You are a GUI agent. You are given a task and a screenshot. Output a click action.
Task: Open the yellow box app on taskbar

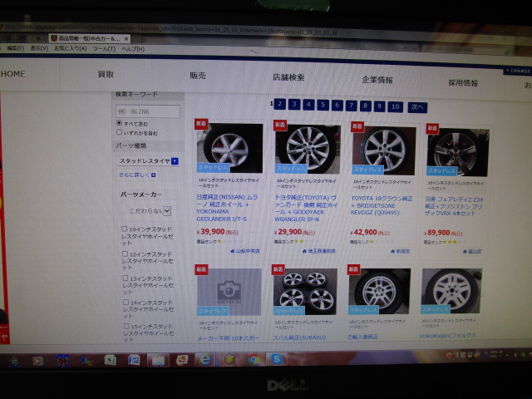229,359
